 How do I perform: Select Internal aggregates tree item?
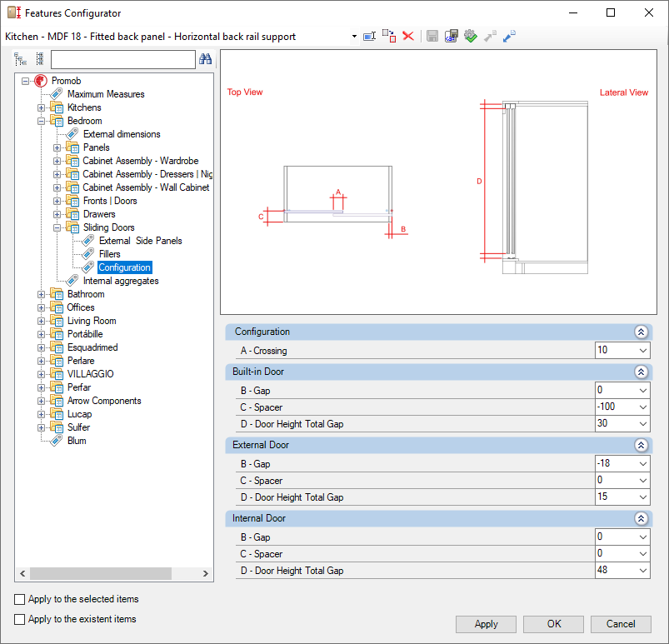tap(121, 281)
